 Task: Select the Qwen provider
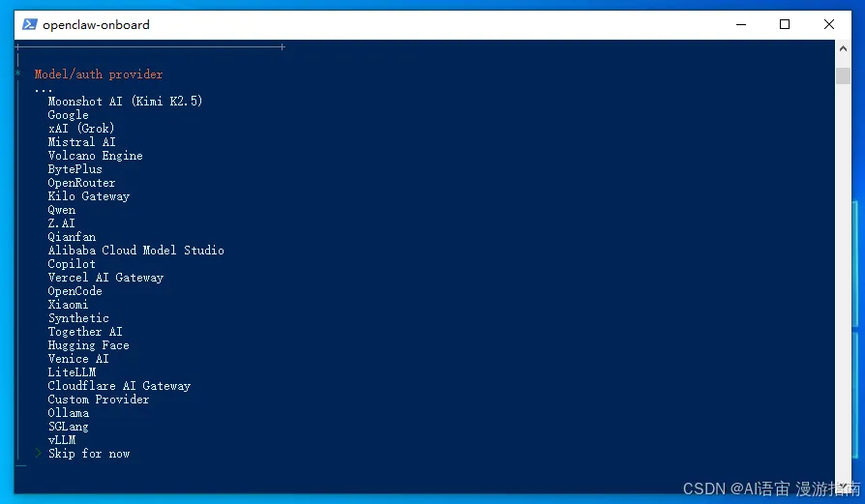click(x=62, y=210)
